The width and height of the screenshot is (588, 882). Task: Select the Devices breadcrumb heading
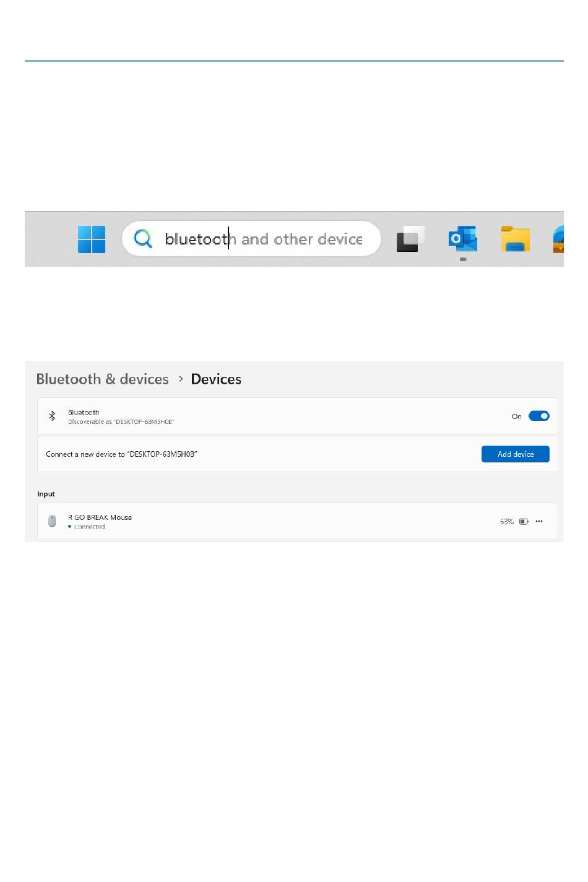[216, 379]
